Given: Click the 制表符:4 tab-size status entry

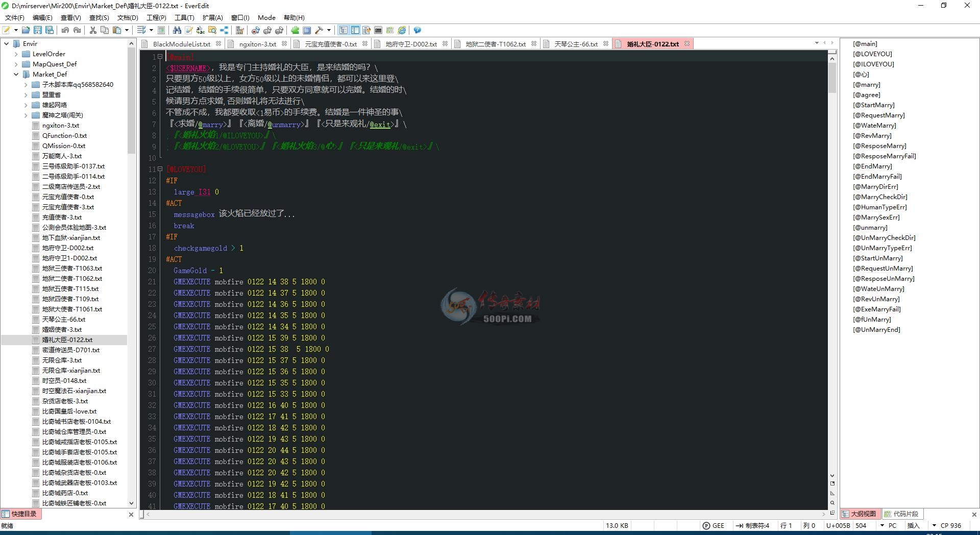Looking at the screenshot, I should click(752, 525).
